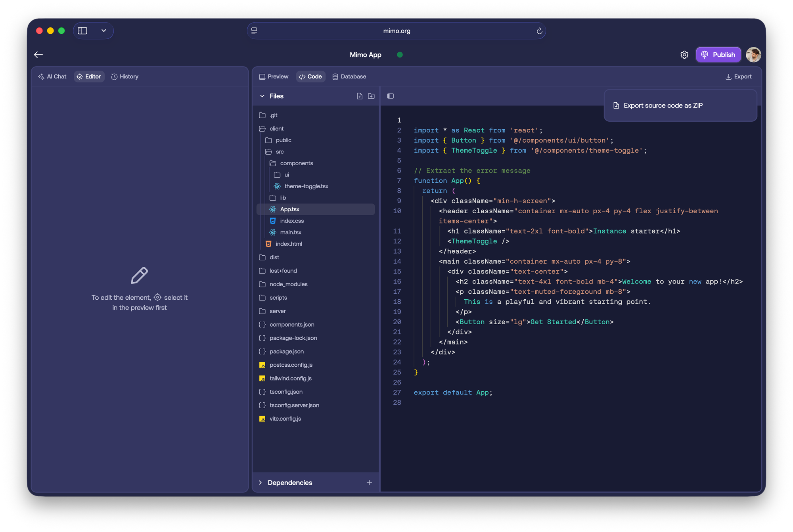This screenshot has width=793, height=532.
Task: Click the new folder icon in Files header
Action: [371, 96]
